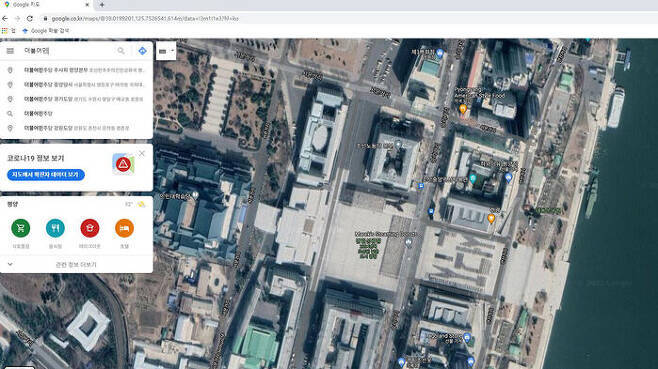658x369 pixels.
Task: Select the green grocery store category icon
Action: click(21, 228)
